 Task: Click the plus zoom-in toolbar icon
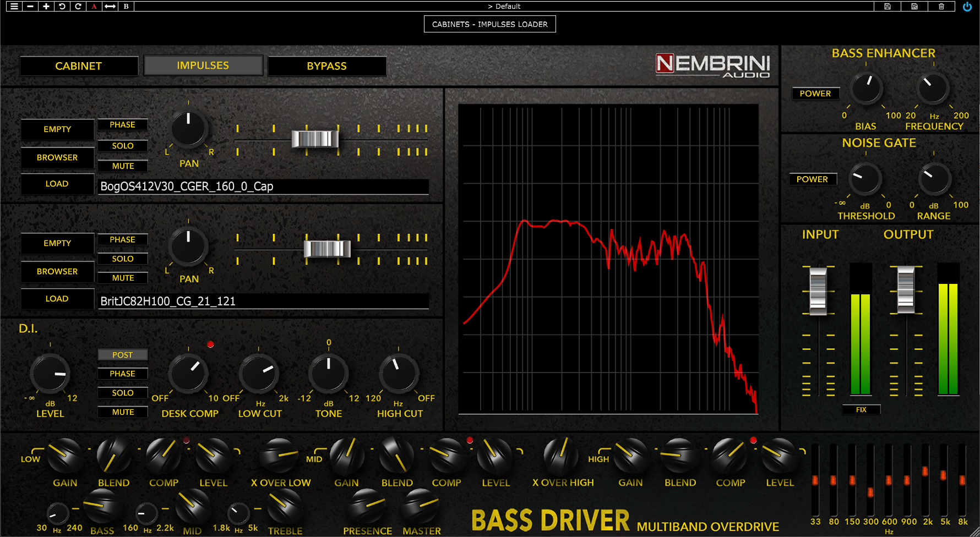tap(46, 7)
